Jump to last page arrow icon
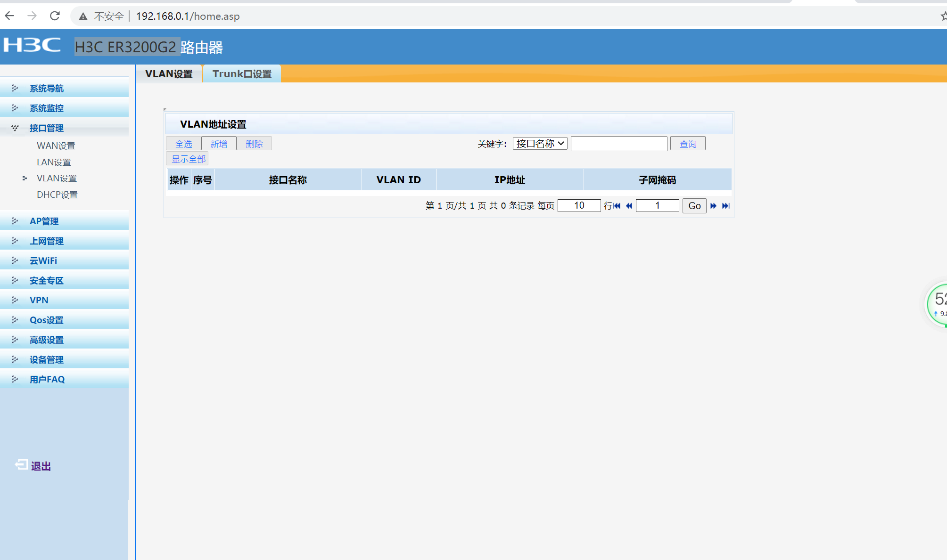The width and height of the screenshot is (947, 560). pyautogui.click(x=726, y=206)
